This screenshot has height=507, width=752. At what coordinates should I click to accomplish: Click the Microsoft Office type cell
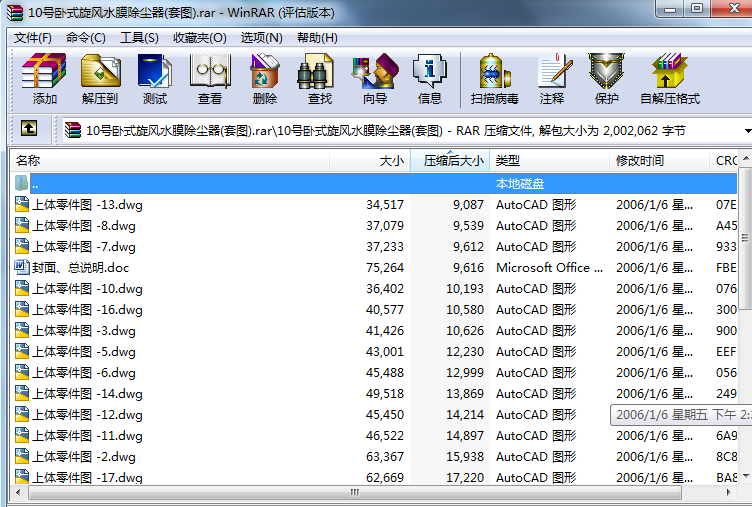click(549, 268)
